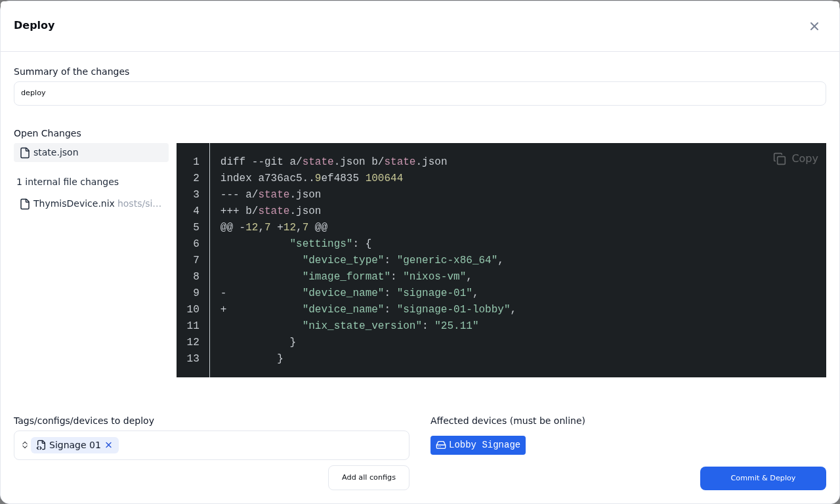The image size is (840, 504).
Task: Click the removed line "signage-01"
Action: [349, 293]
